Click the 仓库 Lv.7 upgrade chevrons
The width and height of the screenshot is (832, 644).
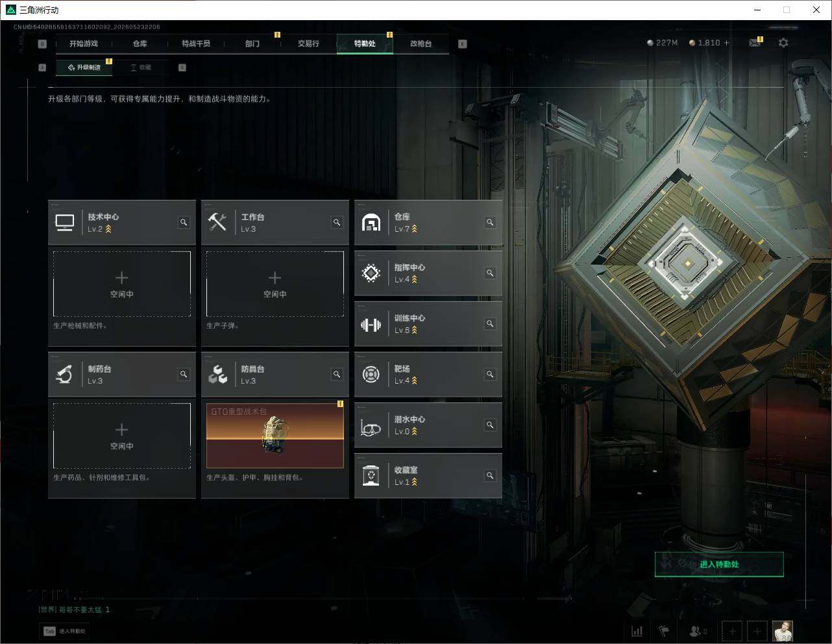click(414, 229)
